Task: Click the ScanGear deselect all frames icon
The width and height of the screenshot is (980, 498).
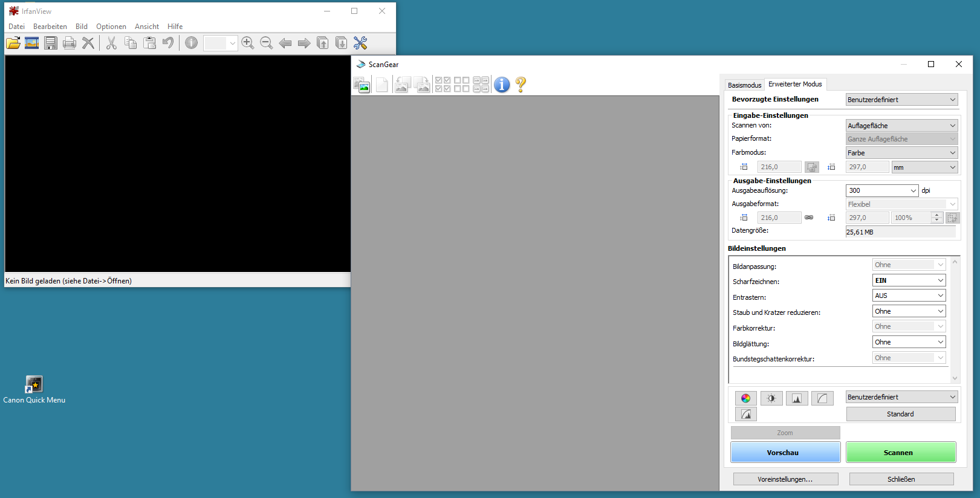Action: [x=462, y=85]
